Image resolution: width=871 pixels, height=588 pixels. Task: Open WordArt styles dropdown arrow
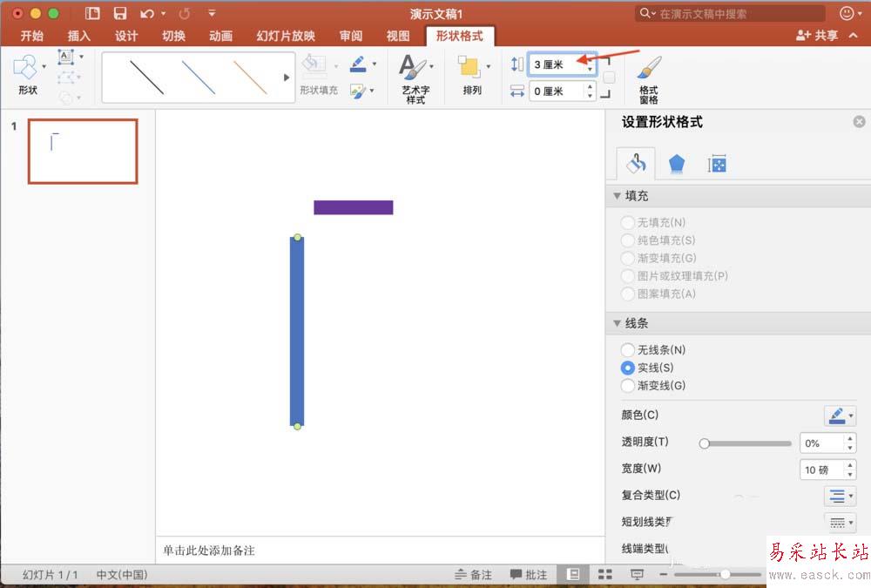pos(432,66)
